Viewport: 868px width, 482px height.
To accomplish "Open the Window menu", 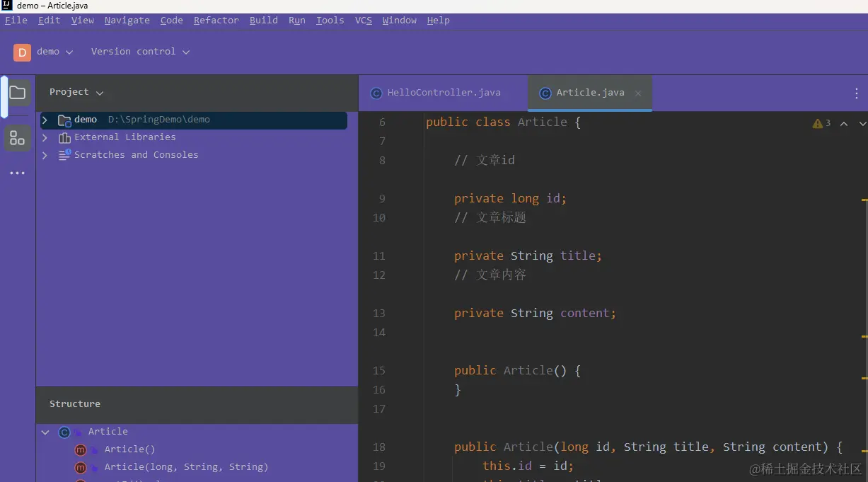I will [x=400, y=21].
